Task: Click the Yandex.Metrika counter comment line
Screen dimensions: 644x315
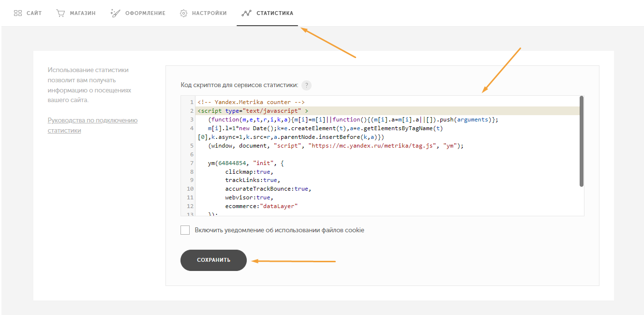Action: coord(251,102)
